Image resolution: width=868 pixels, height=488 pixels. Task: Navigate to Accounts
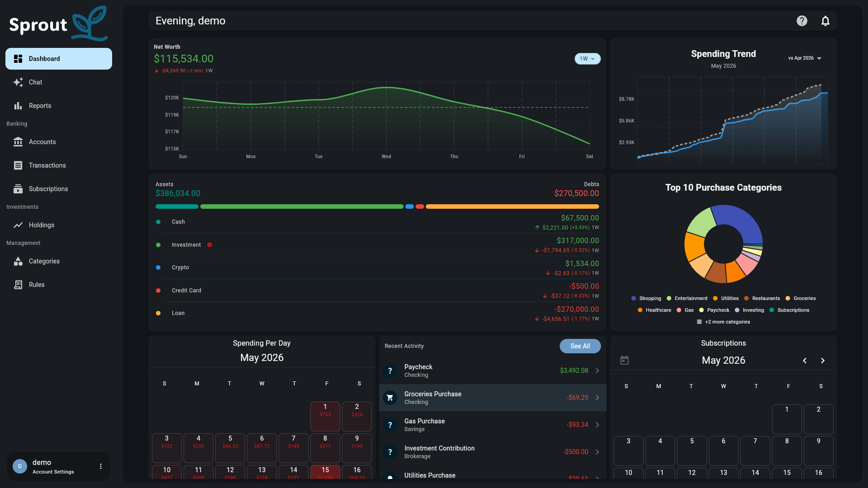pos(59,142)
